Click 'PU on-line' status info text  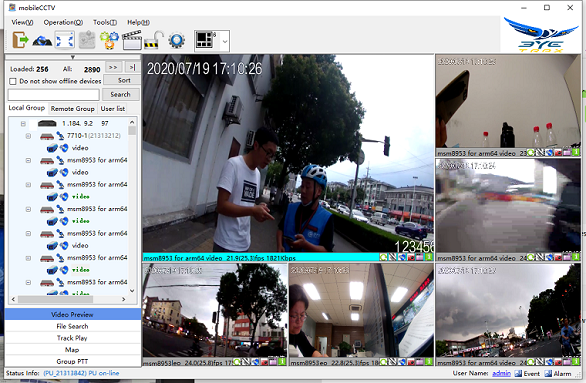click(104, 373)
